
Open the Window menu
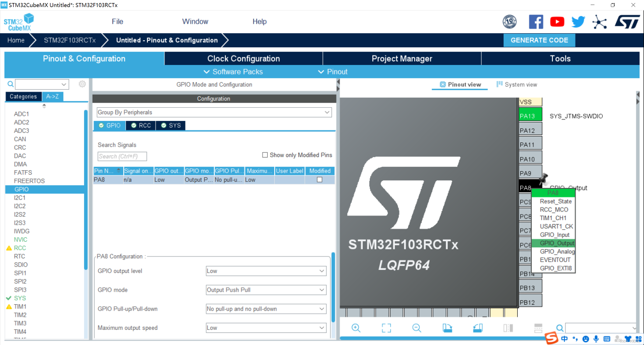[195, 22]
